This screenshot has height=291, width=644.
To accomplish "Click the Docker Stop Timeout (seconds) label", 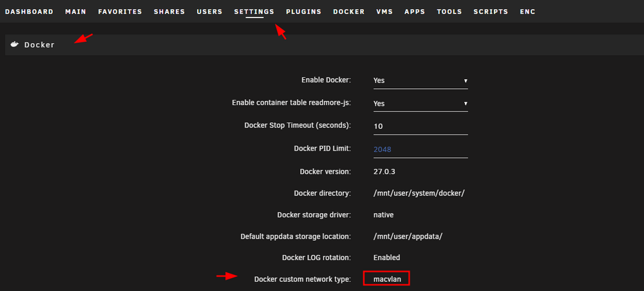I will click(x=298, y=126).
